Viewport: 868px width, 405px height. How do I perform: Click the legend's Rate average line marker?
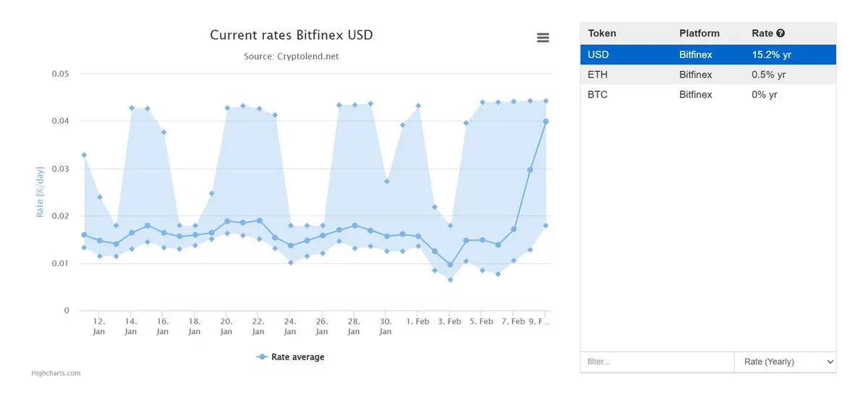click(x=263, y=357)
